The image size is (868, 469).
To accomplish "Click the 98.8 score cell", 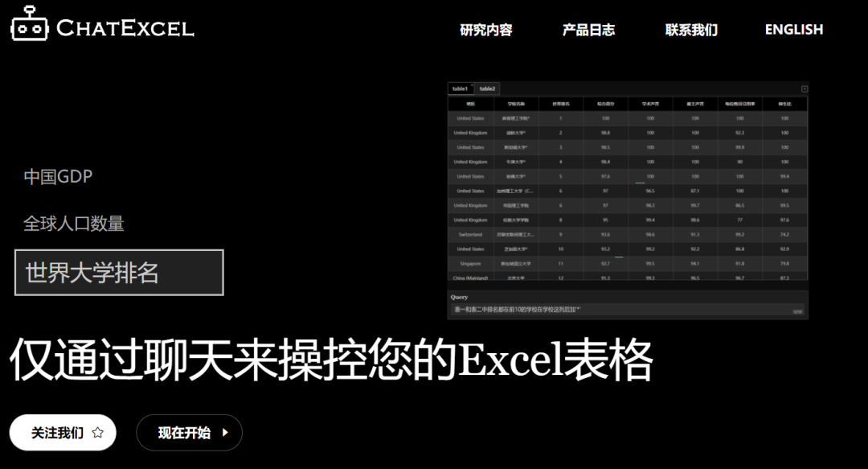I will [x=606, y=133].
